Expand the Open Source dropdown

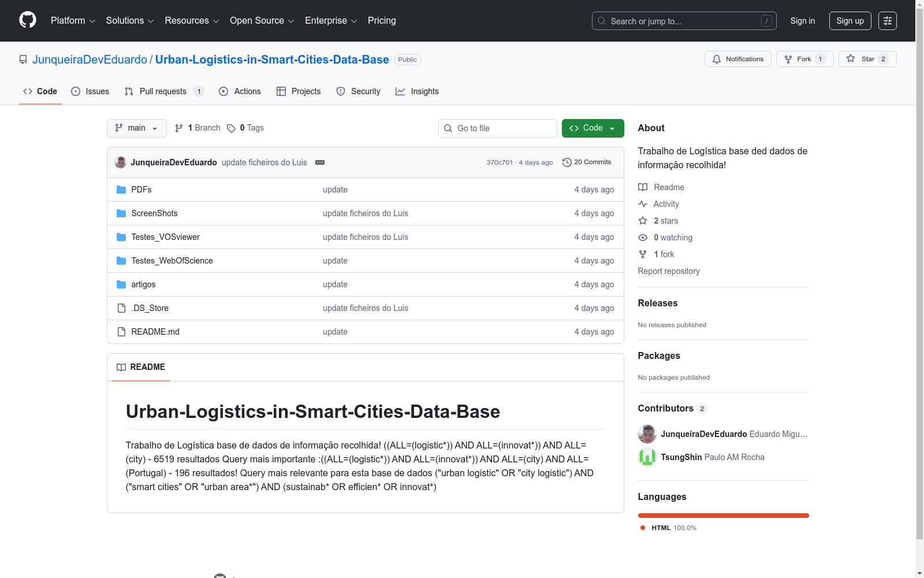click(x=262, y=21)
